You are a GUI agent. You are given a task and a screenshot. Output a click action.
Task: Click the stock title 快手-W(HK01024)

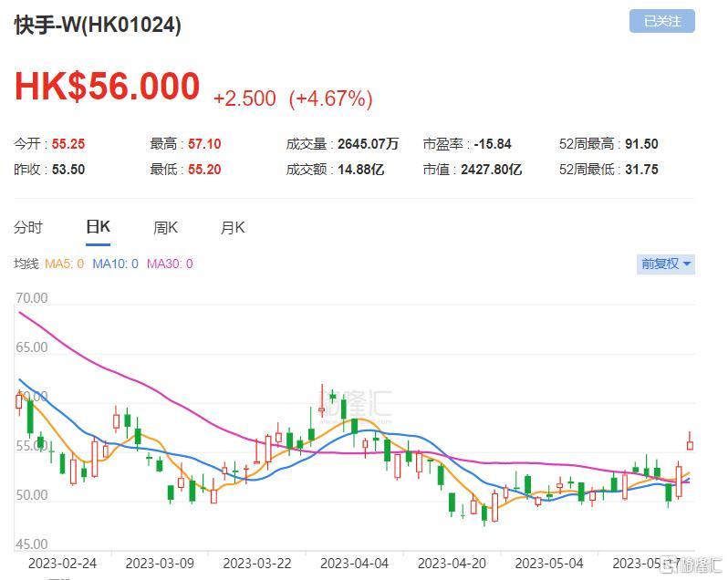tap(98, 25)
